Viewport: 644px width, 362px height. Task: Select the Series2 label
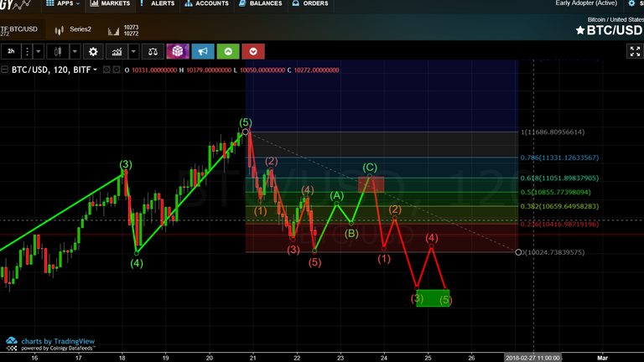(x=80, y=29)
